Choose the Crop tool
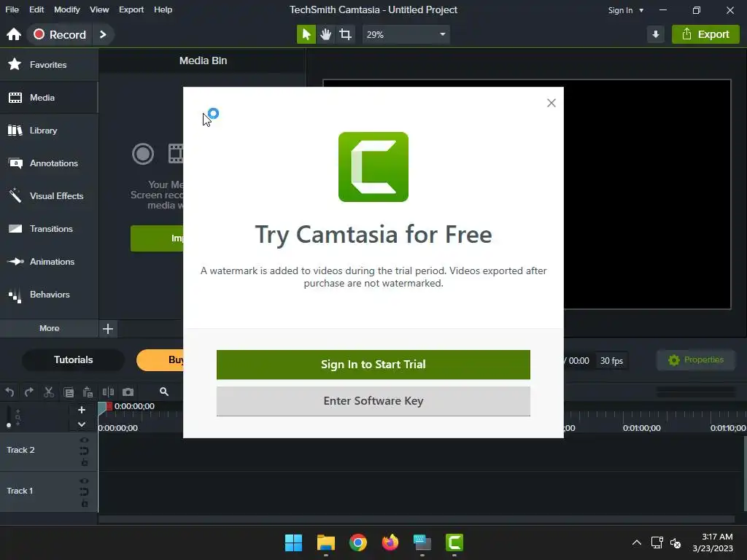The height and width of the screenshot is (560, 747). [x=345, y=34]
